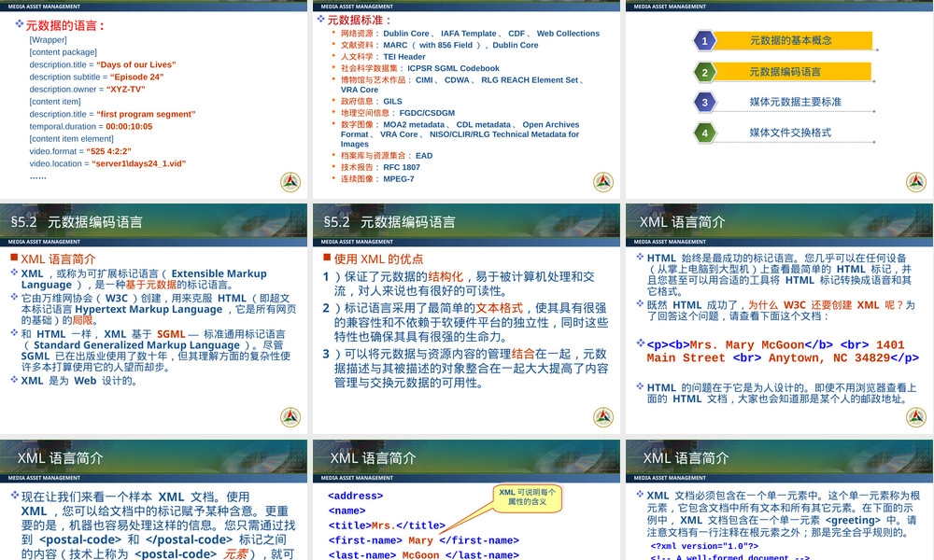Click the 网络资源: Dublin Core bullet

470,34
